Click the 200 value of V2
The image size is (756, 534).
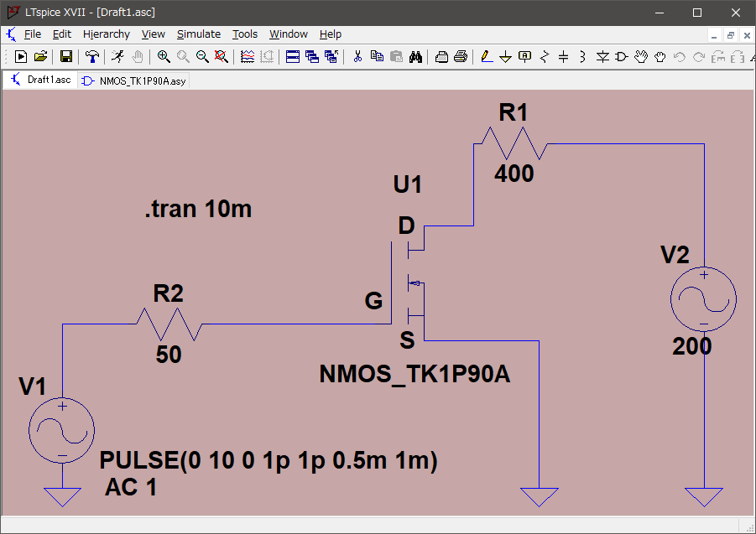[692, 346]
